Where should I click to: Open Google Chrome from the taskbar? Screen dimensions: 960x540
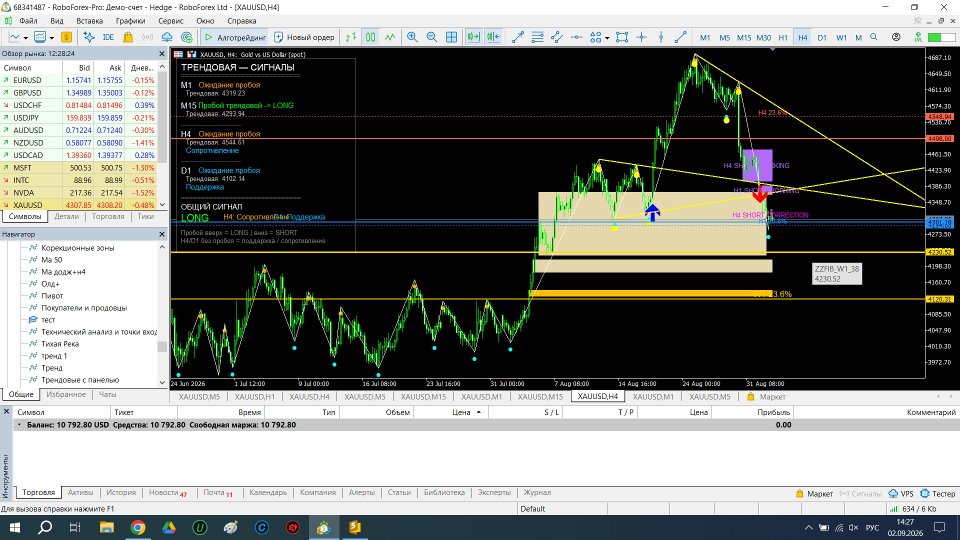[138, 527]
